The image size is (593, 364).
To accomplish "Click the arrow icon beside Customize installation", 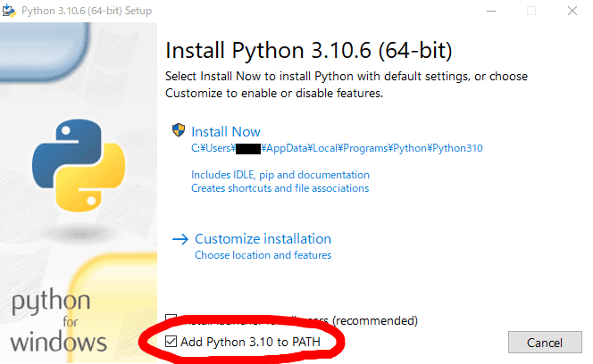I will [x=180, y=239].
